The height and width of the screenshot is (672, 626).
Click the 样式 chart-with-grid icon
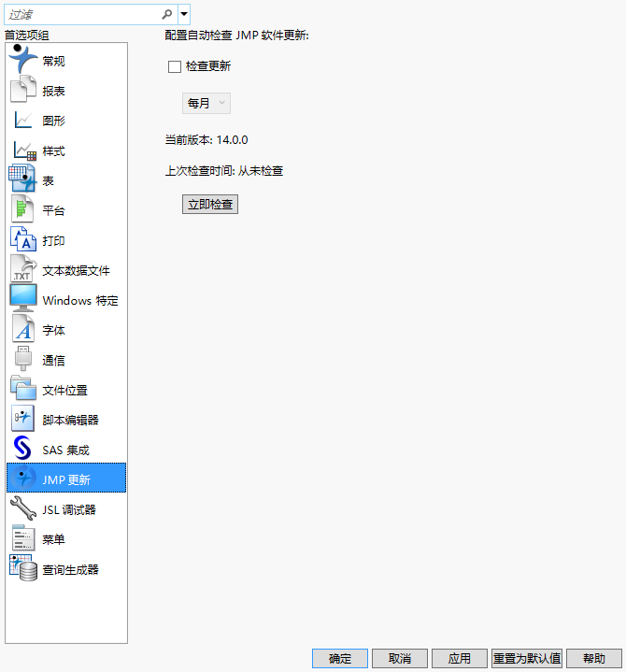(25, 150)
